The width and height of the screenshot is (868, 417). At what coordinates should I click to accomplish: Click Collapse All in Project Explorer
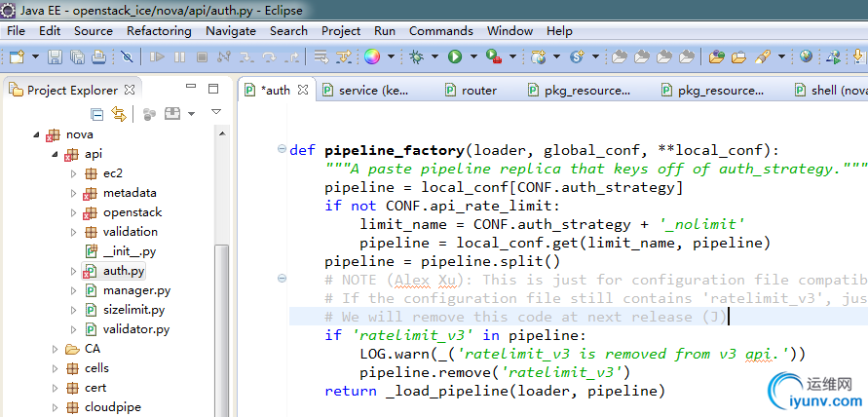click(x=96, y=115)
